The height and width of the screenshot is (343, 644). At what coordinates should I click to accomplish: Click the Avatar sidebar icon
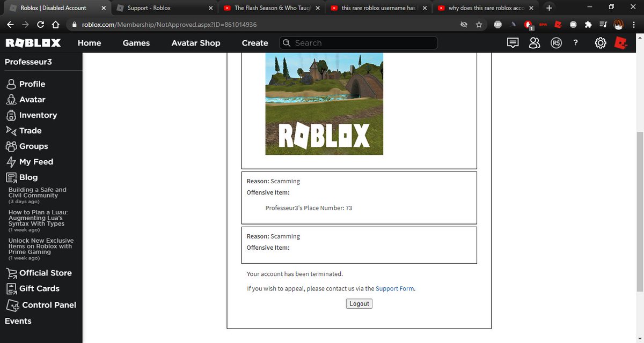pyautogui.click(x=11, y=100)
